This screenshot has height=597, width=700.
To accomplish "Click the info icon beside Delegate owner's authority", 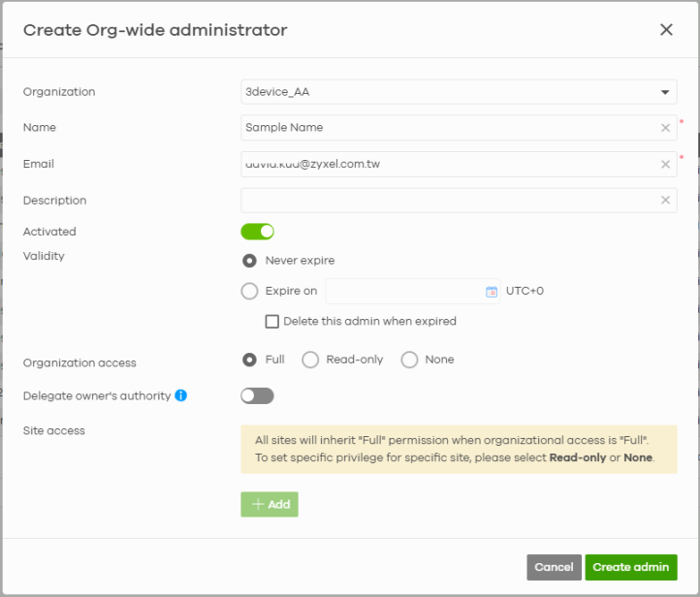I will click(x=181, y=395).
